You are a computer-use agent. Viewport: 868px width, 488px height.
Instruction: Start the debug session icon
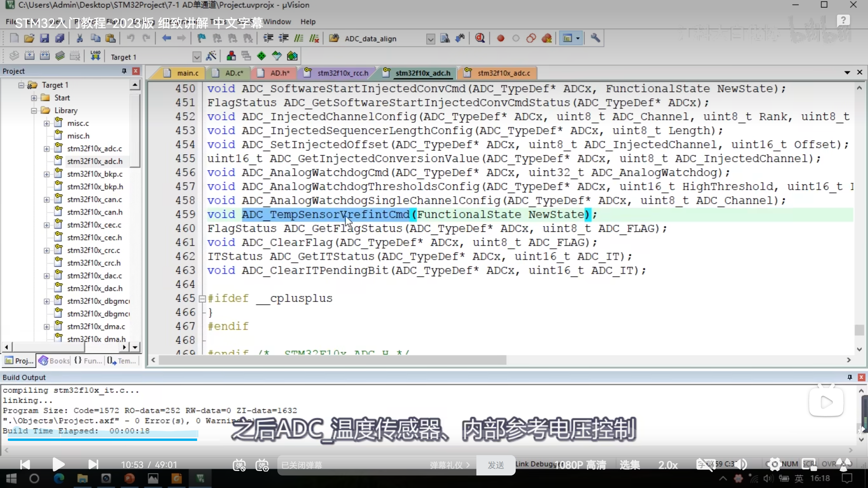(480, 38)
